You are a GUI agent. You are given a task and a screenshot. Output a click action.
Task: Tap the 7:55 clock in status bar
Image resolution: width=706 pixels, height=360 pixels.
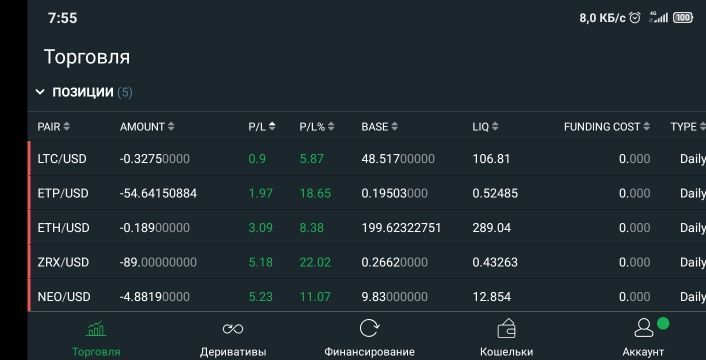point(63,18)
